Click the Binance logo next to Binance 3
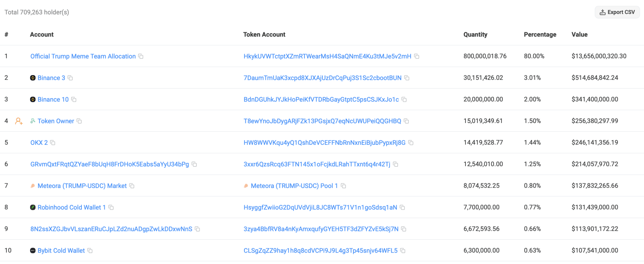 [33, 78]
